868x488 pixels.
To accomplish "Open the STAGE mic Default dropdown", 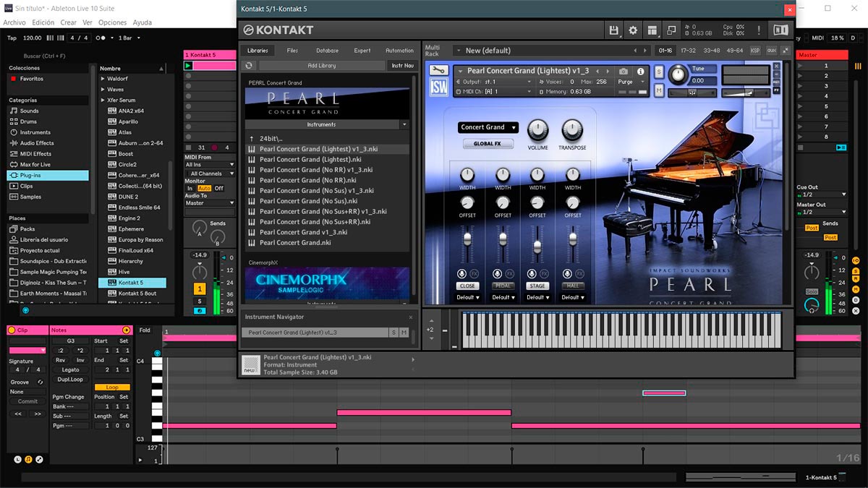I will pos(537,297).
